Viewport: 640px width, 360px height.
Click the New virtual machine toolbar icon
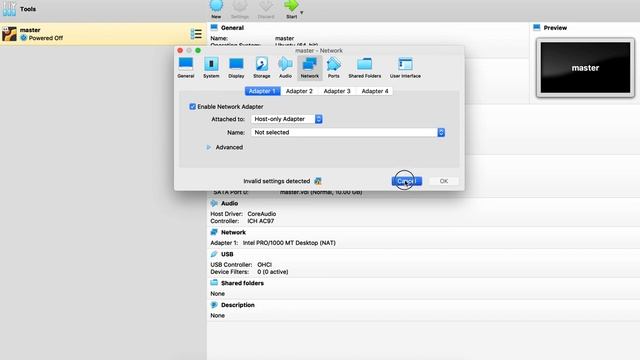(x=216, y=9)
